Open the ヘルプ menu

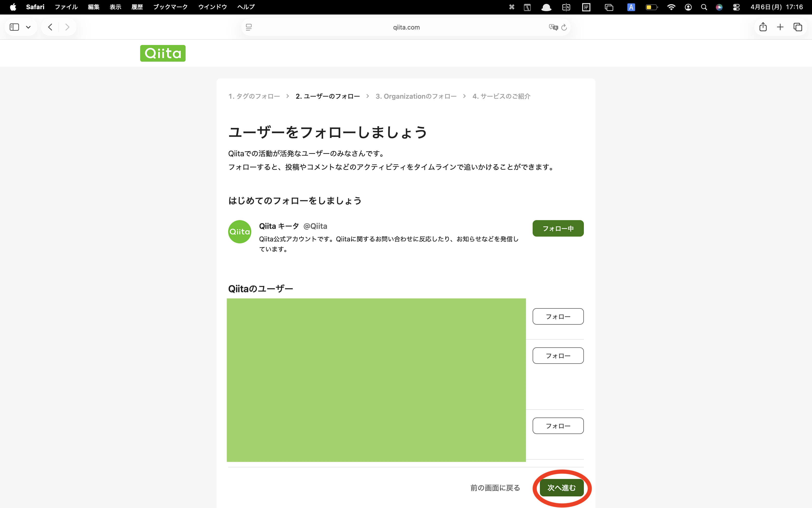[246, 7]
